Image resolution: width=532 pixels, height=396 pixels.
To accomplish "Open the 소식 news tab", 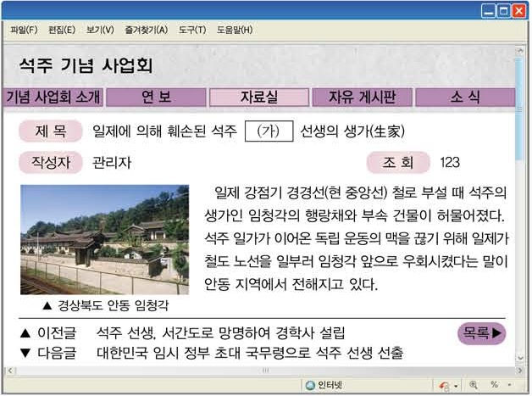I will [x=464, y=97].
